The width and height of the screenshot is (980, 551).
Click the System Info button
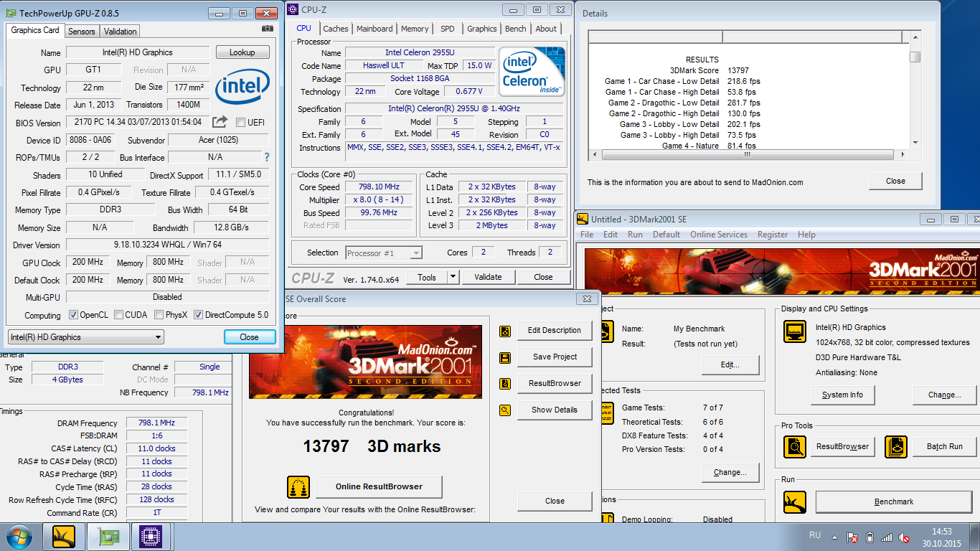[843, 395]
